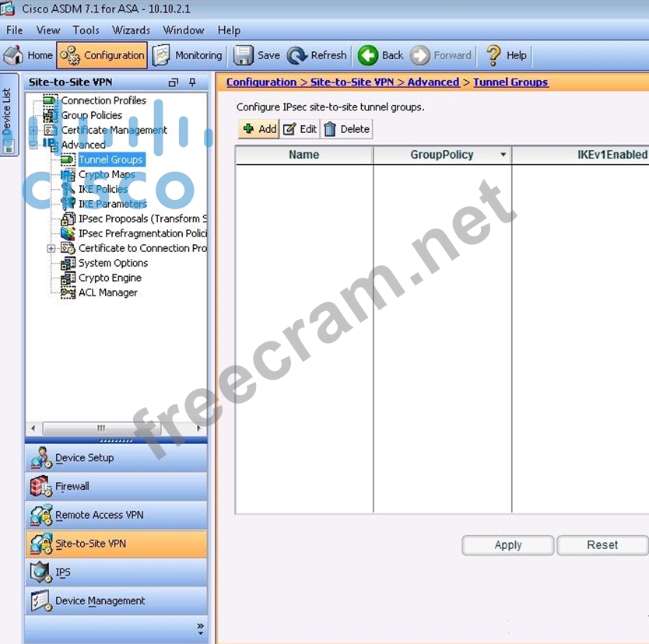649x644 pixels.
Task: Click the Home toolbar icon
Action: [x=29, y=55]
